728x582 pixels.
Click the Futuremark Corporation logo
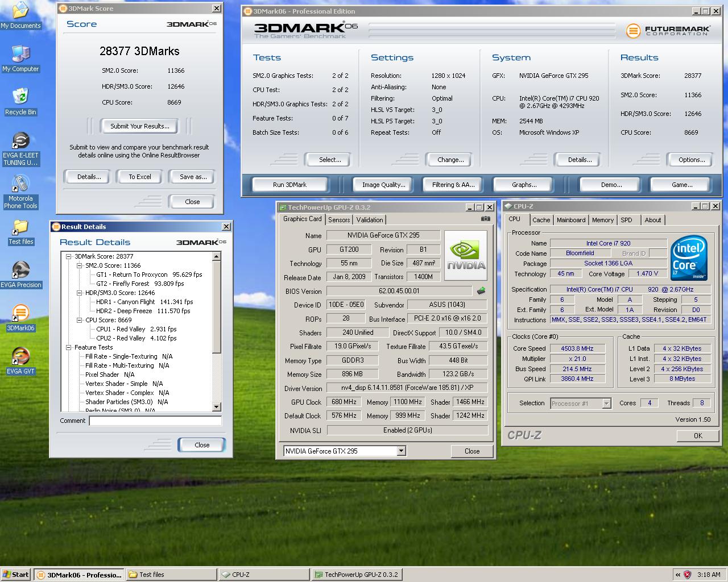(x=668, y=31)
